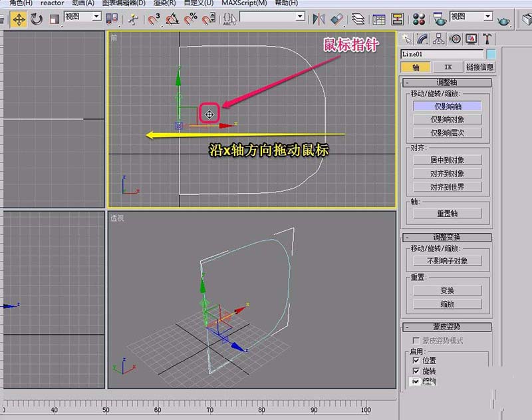532x420 pixels.
Task: Open the Schematic View icon
Action: click(x=397, y=19)
